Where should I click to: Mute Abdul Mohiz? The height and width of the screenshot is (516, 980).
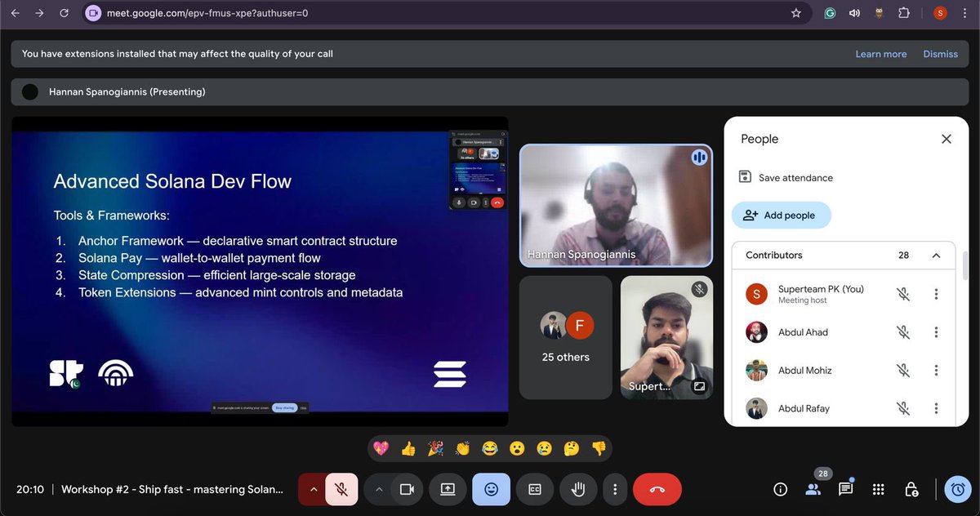[903, 370]
